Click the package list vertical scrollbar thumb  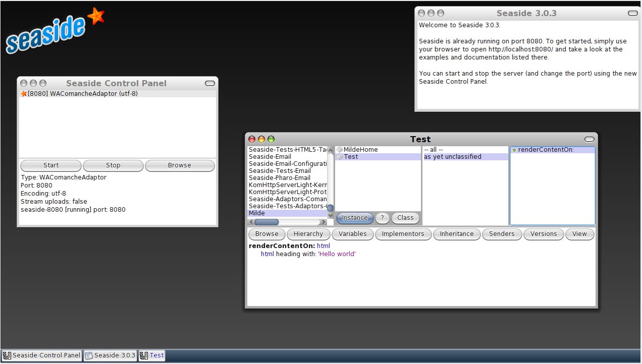pos(331,208)
